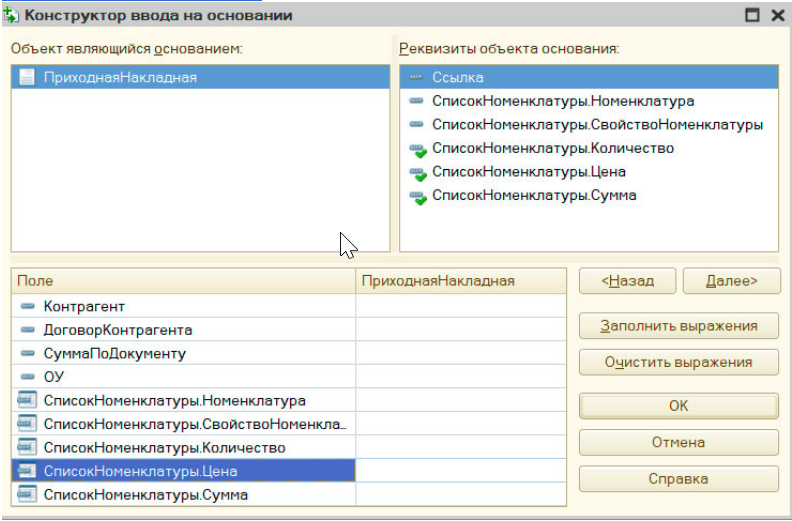The height and width of the screenshot is (521, 792).
Task: Go back with the Назад button
Action: point(627,281)
